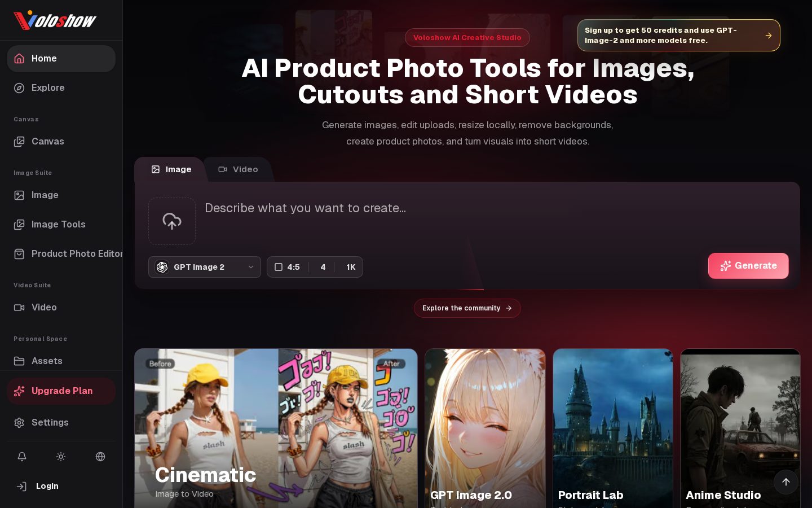Click the notifications bell icon
812x508 pixels.
tap(22, 457)
